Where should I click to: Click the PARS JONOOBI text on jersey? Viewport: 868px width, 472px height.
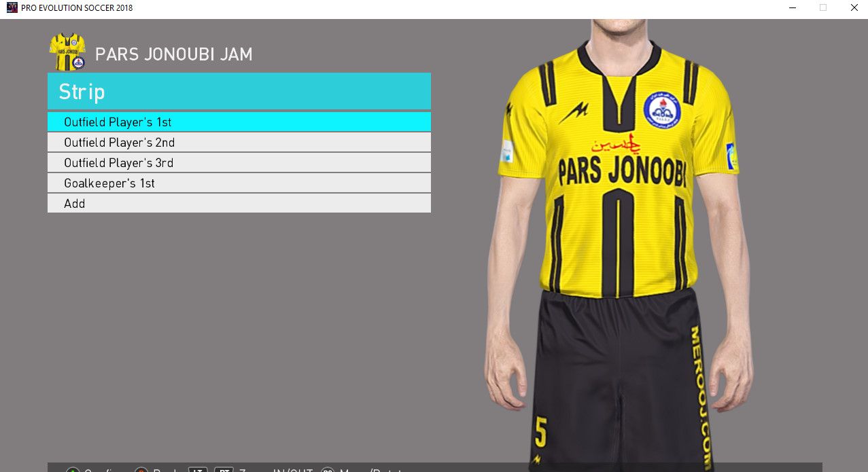point(621,173)
